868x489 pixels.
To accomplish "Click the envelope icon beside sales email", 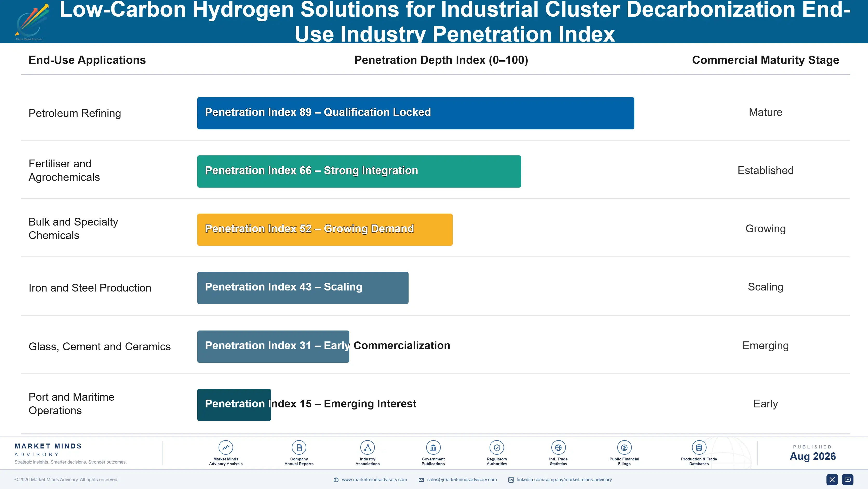I will point(421,480).
